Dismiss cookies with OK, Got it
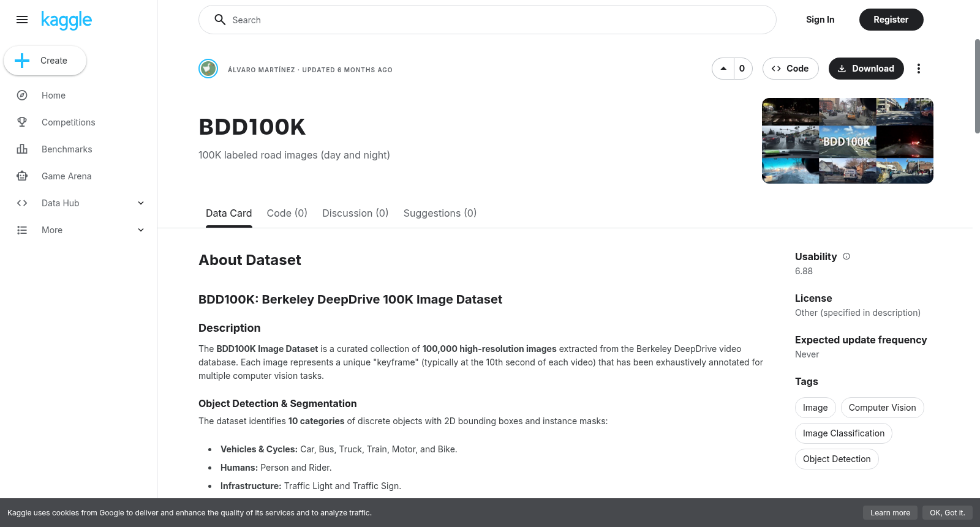The width and height of the screenshot is (980, 527). (x=947, y=513)
